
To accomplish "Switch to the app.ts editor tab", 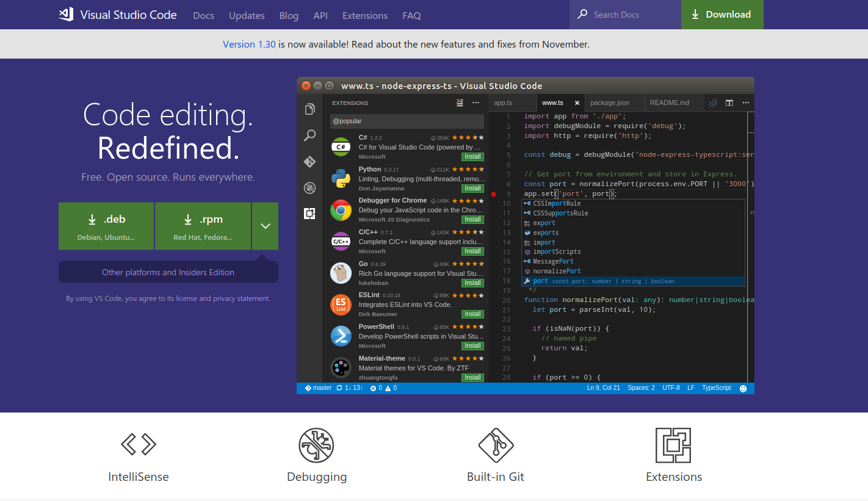I will tap(512, 103).
